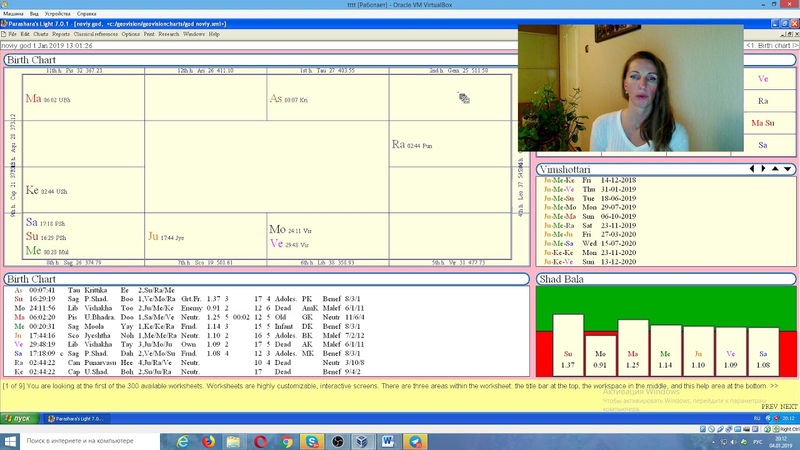Click Sa 17:18 PSh in Sagittarius house
Viewport: 800px width, 450px height.
45,222
